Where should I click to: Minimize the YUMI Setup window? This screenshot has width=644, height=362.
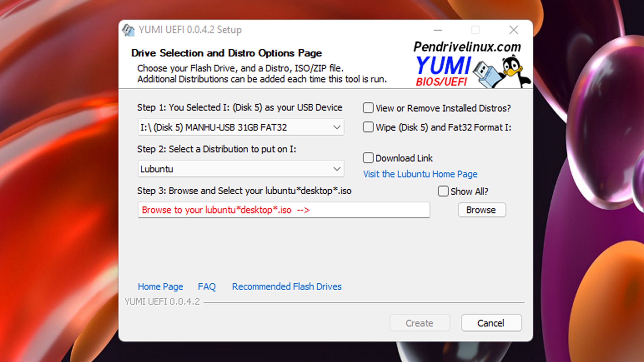(x=438, y=30)
